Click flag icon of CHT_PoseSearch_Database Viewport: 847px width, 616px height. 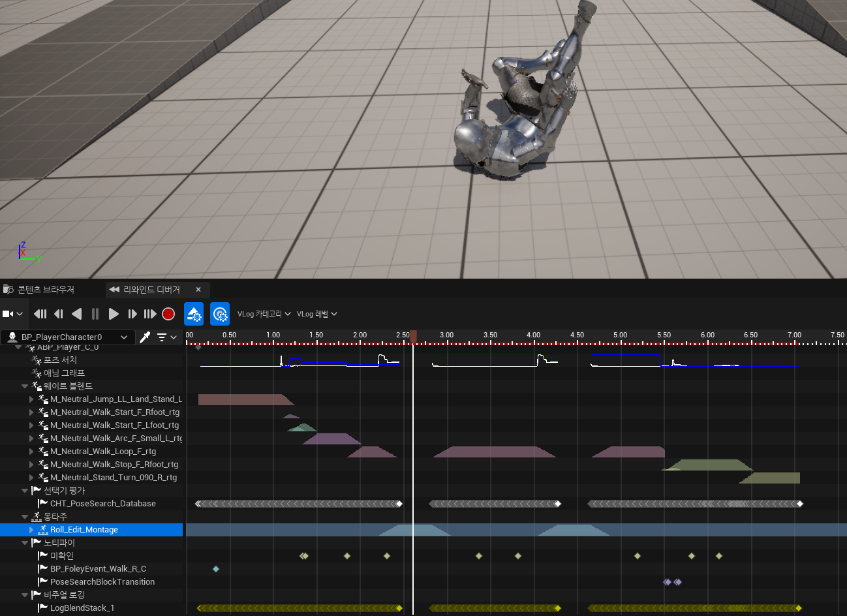click(x=43, y=503)
